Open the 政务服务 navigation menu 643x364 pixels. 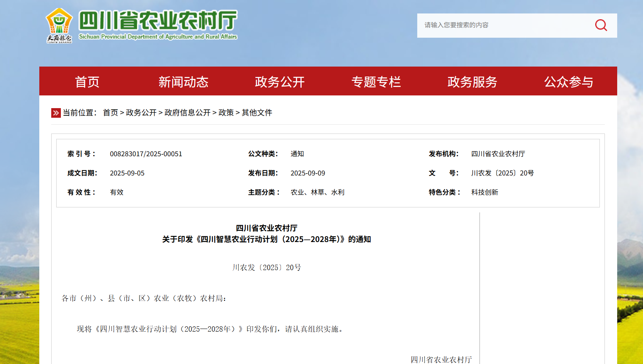click(x=472, y=82)
